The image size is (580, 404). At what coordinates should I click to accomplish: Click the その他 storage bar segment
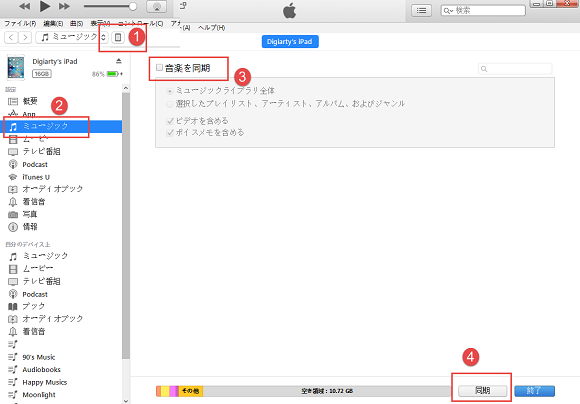pyautogui.click(x=190, y=391)
